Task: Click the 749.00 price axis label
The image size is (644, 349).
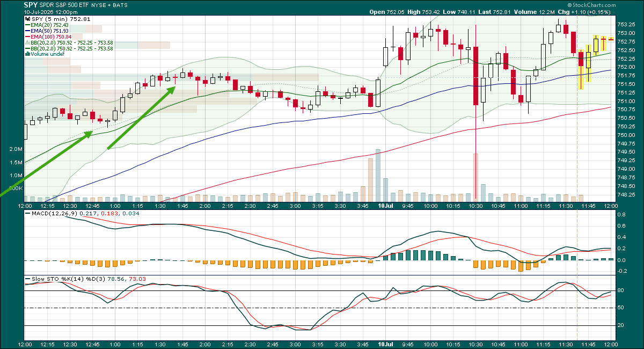Action: coord(626,169)
